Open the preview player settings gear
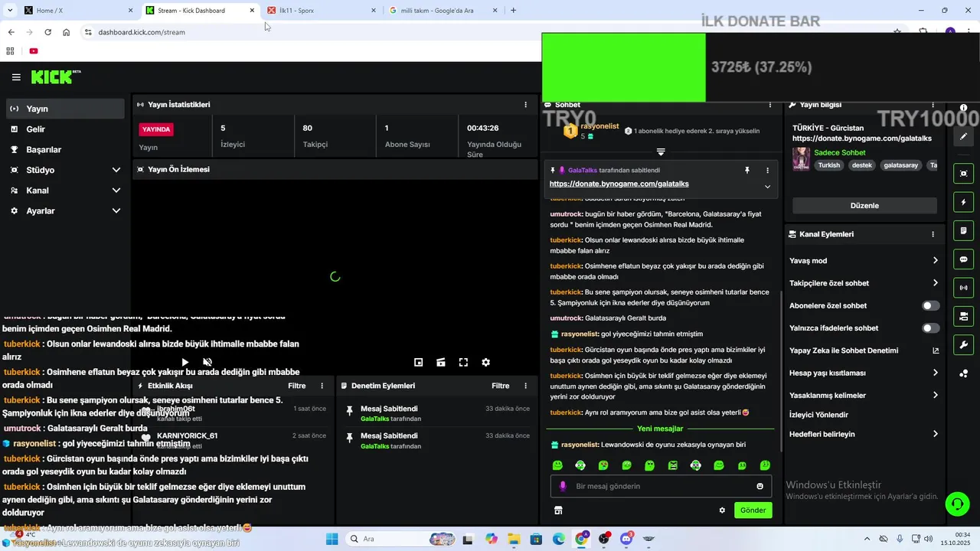 tap(485, 362)
